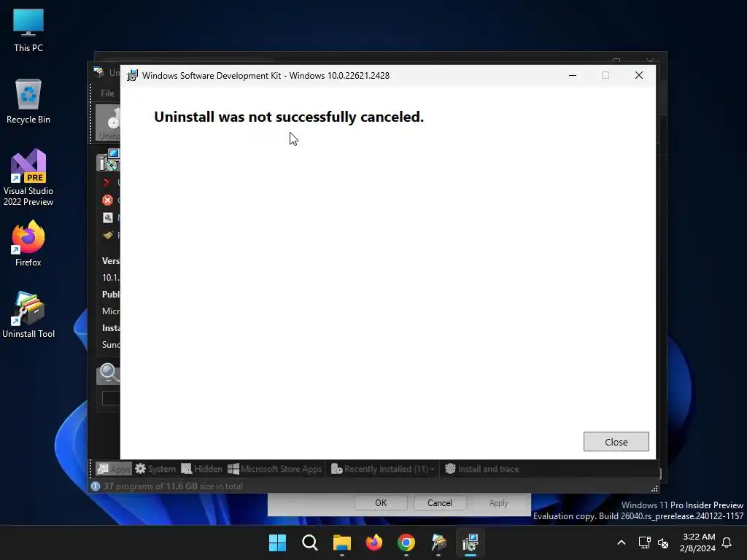
Task: Click the muted volume icon in system tray
Action: click(x=662, y=542)
